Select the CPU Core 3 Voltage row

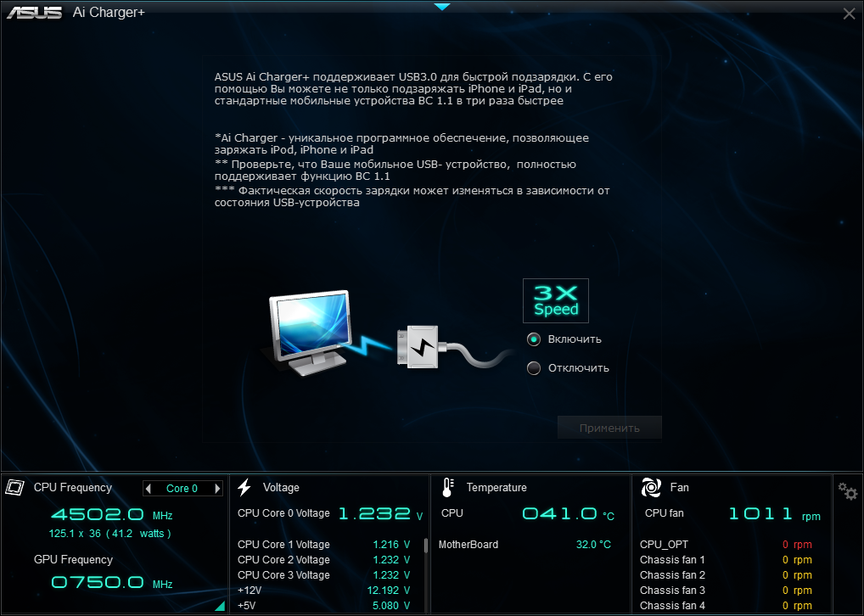pyautogui.click(x=324, y=575)
